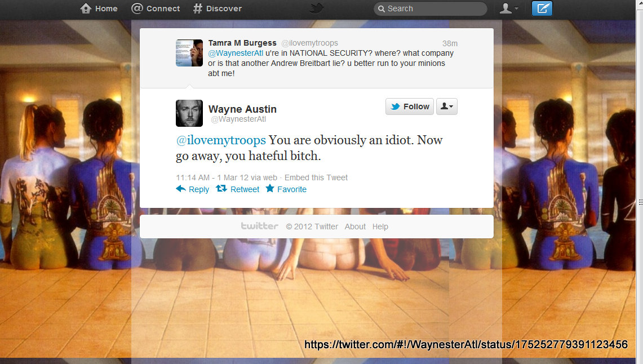This screenshot has height=364, width=643.
Task: Open Tamra M Burgess avatar thumbnail
Action: click(189, 53)
